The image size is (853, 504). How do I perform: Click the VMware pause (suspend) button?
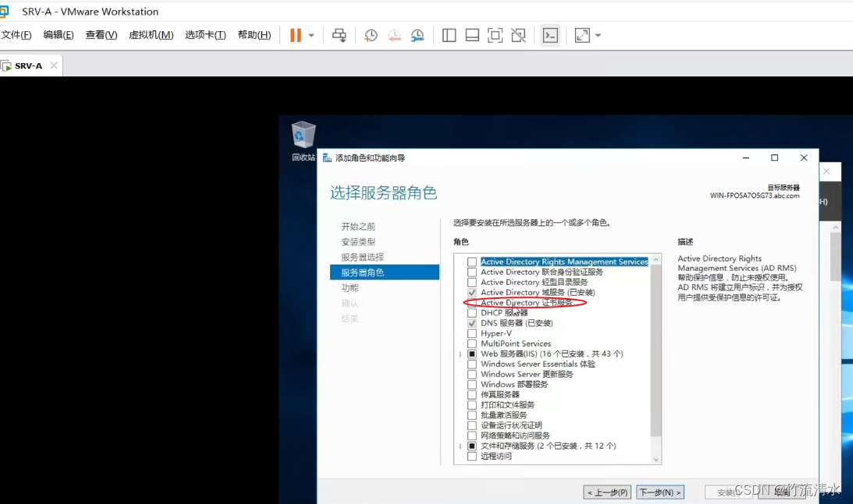click(296, 35)
